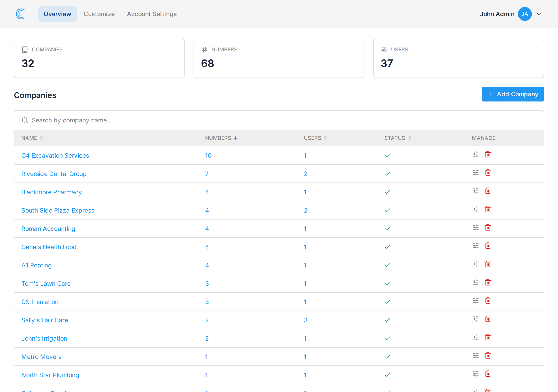This screenshot has height=392, width=558.
Task: Sort companies by Users column
Action: tap(315, 138)
